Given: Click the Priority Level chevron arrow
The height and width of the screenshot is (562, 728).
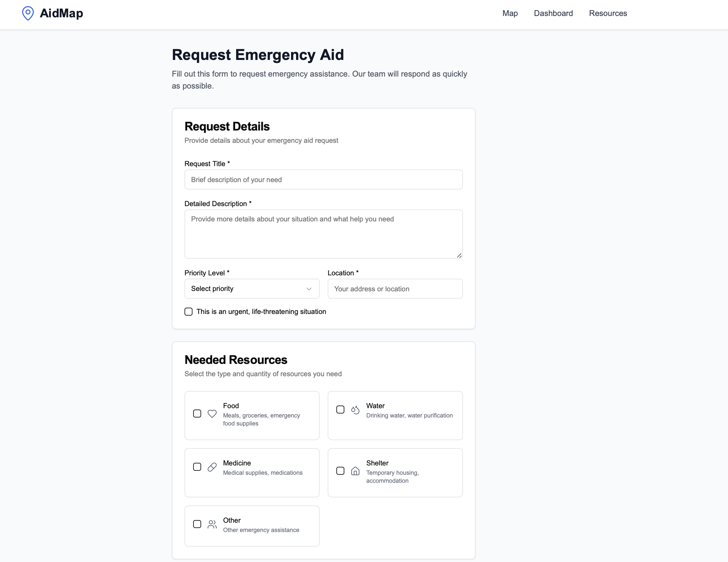Looking at the screenshot, I should click(x=309, y=289).
